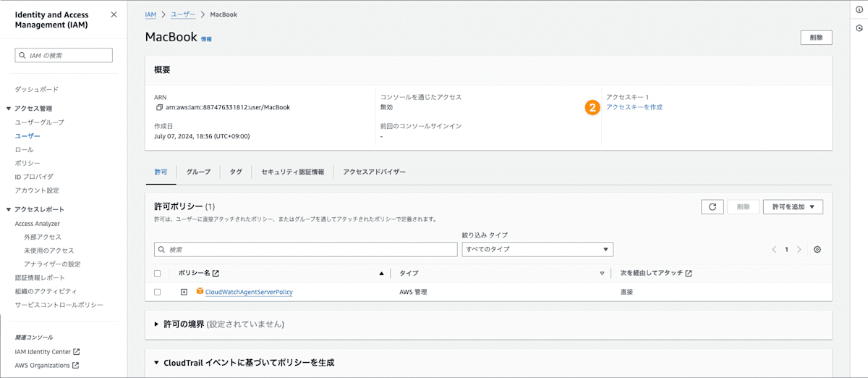The height and width of the screenshot is (378, 868).
Task: Go to next page of policies
Action: (x=799, y=249)
